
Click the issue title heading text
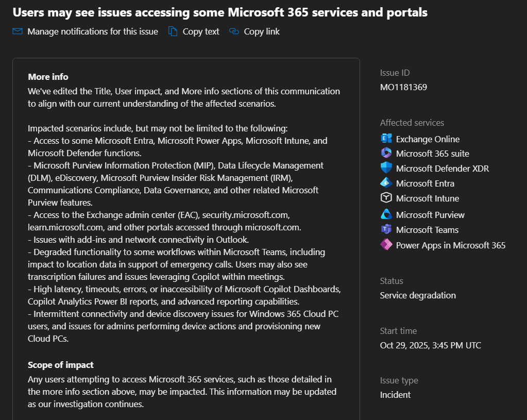220,12
